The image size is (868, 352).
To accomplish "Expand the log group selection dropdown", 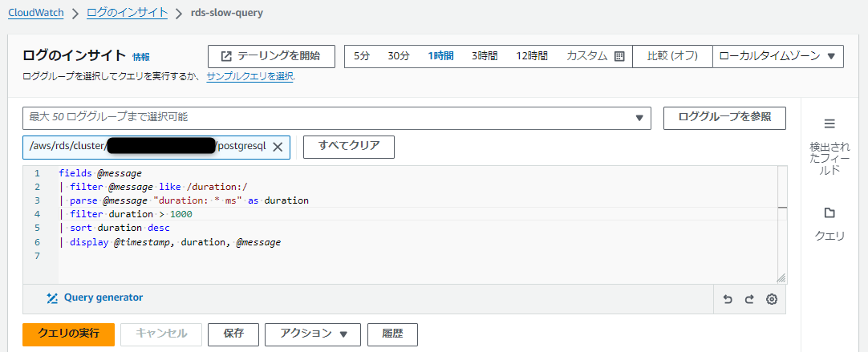I will click(x=639, y=118).
